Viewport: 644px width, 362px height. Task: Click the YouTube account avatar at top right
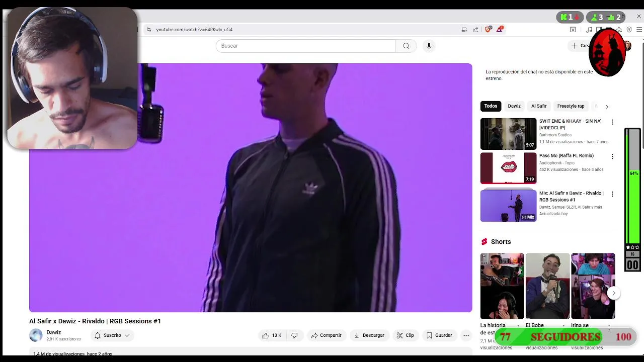click(627, 46)
